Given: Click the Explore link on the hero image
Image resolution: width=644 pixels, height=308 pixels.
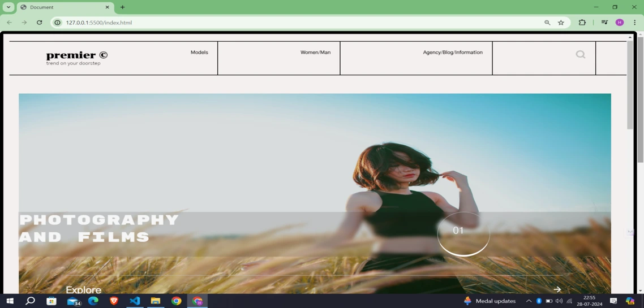Looking at the screenshot, I should pos(83,289).
